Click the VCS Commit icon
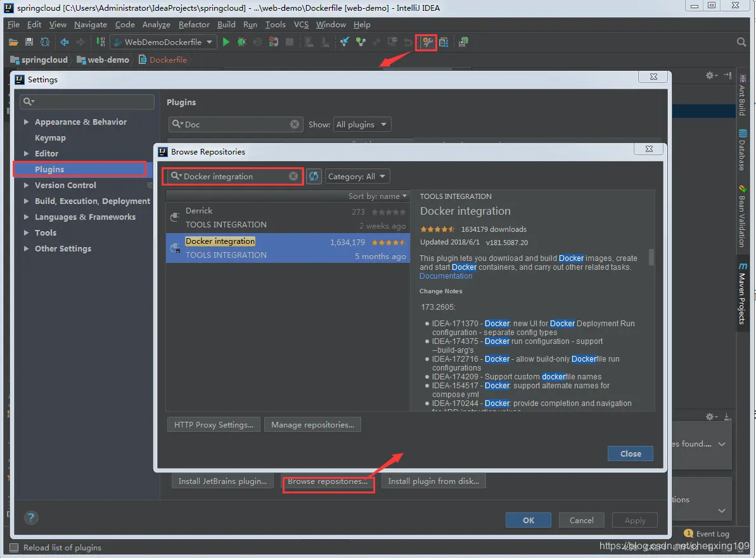The width and height of the screenshot is (756, 558). click(361, 42)
